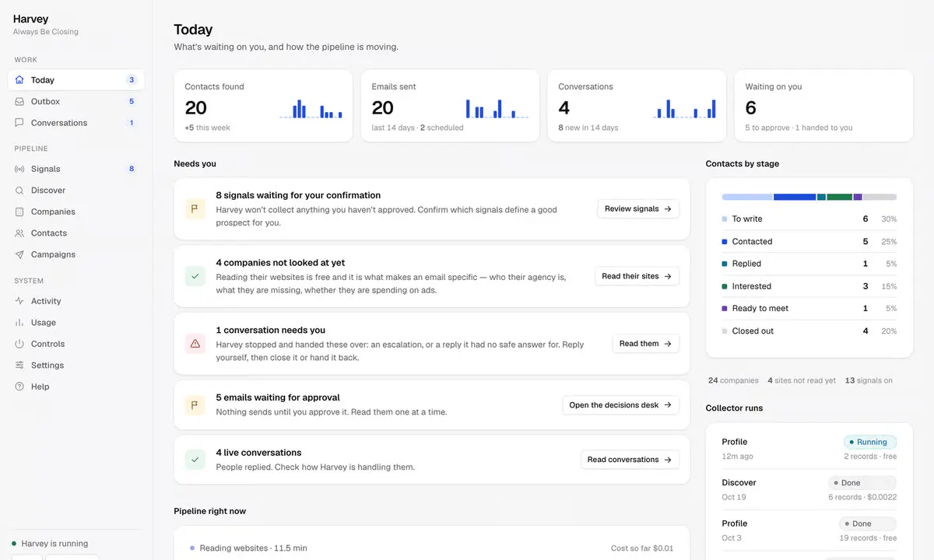This screenshot has width=934, height=560.
Task: Click the Pipeline right now heading
Action: click(x=210, y=511)
